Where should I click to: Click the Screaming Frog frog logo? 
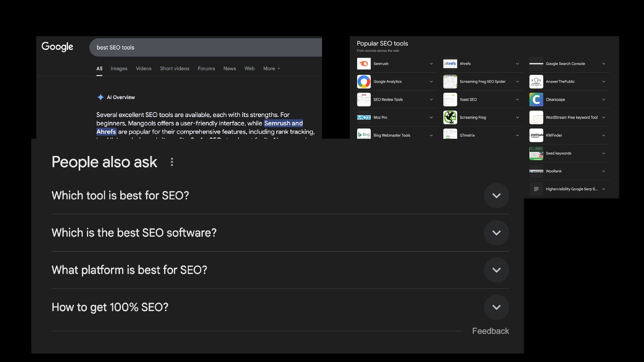450,117
